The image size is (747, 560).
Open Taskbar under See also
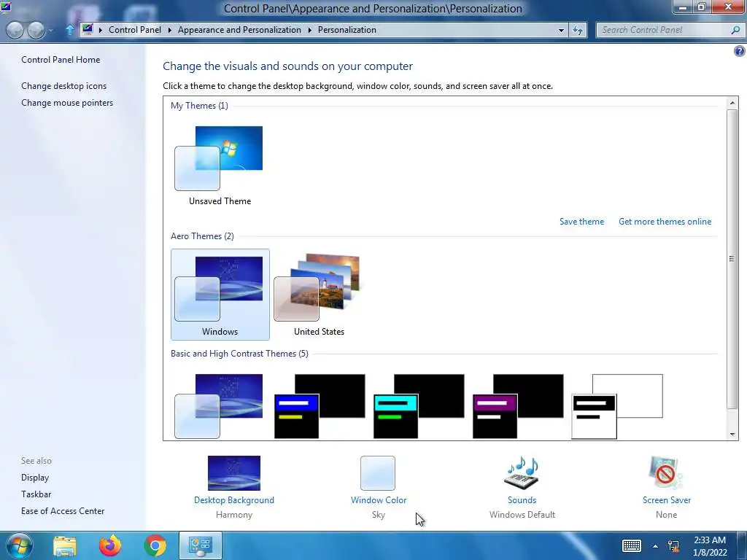pyautogui.click(x=36, y=494)
